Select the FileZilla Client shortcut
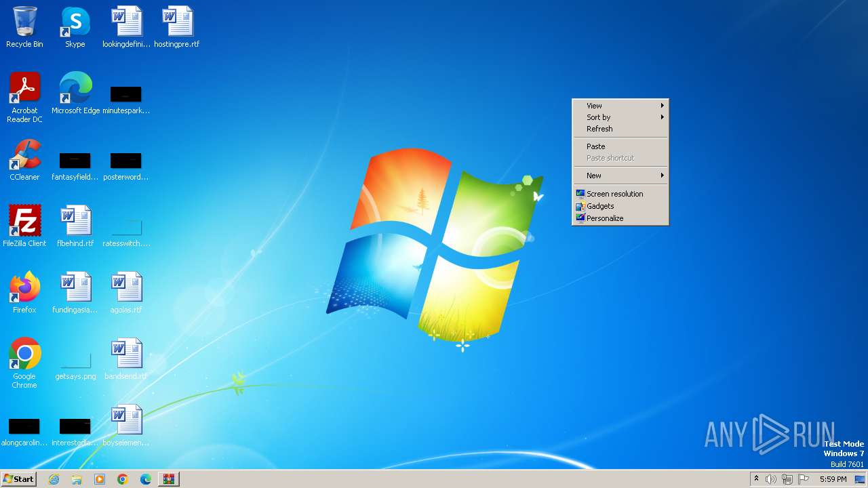The image size is (868, 488). (24, 226)
